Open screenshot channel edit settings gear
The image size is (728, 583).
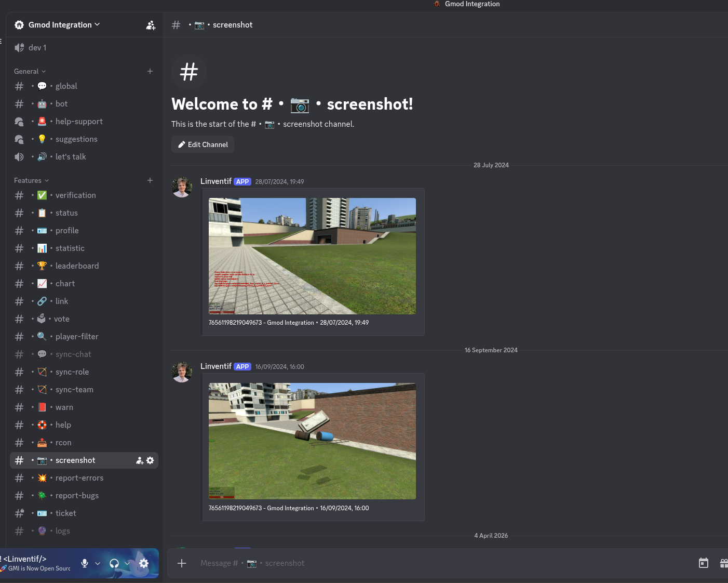[x=150, y=460]
